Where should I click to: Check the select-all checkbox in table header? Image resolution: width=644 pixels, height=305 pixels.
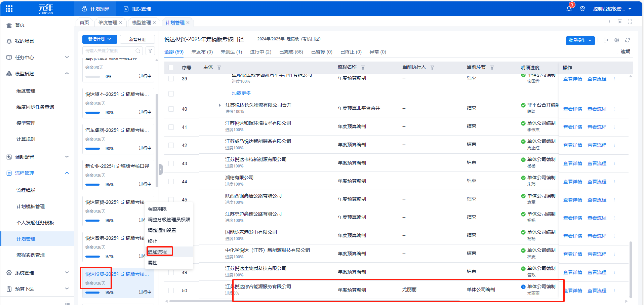point(171,68)
